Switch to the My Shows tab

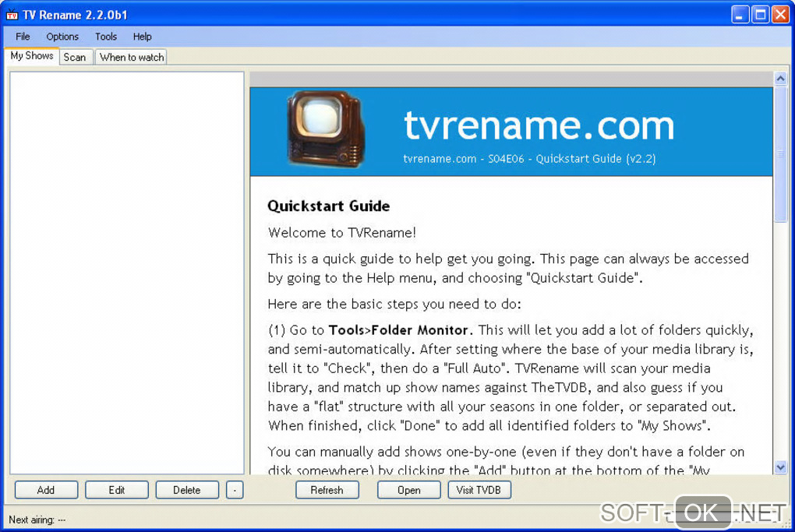point(32,56)
